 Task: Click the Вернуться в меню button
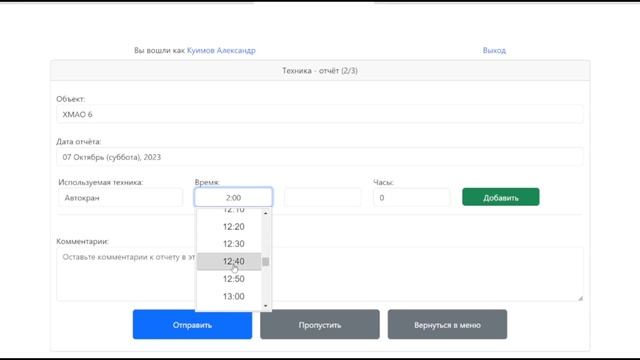(x=447, y=324)
